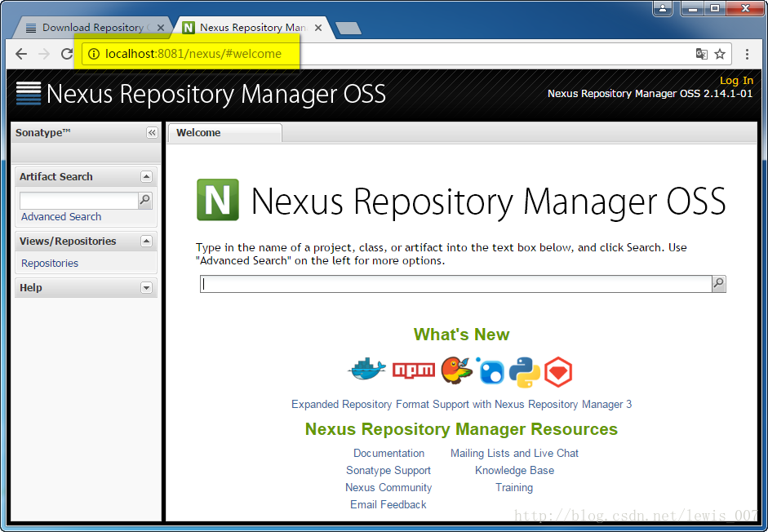Open the Email Feedback link
Image resolution: width=768 pixels, height=532 pixels.
[x=388, y=504]
